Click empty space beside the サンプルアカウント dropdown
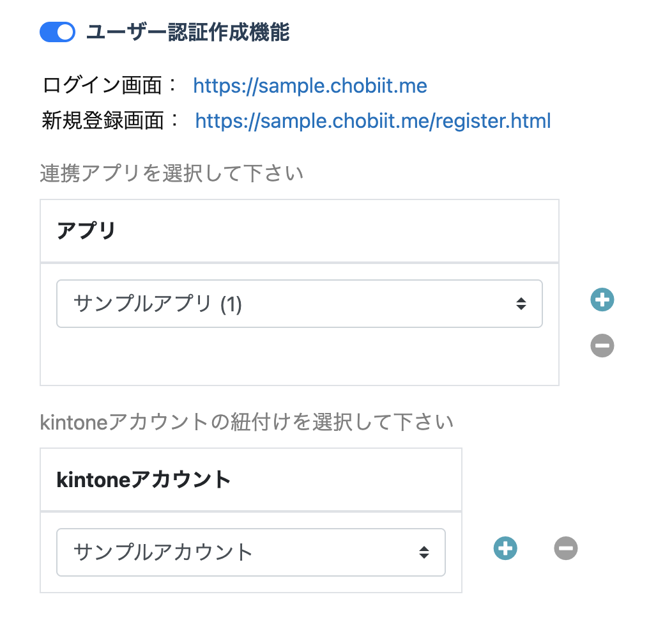This screenshot has width=672, height=638. 454,552
